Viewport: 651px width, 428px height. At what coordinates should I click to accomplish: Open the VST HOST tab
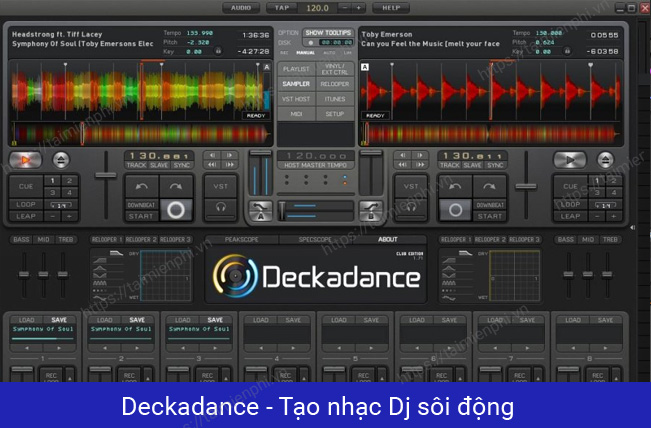point(296,99)
